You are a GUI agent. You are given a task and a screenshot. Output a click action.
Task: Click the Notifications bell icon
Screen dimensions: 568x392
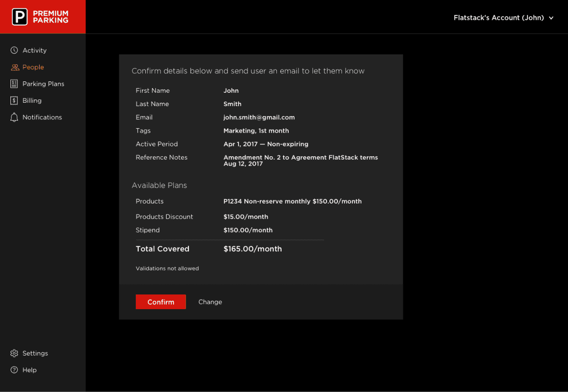14,117
